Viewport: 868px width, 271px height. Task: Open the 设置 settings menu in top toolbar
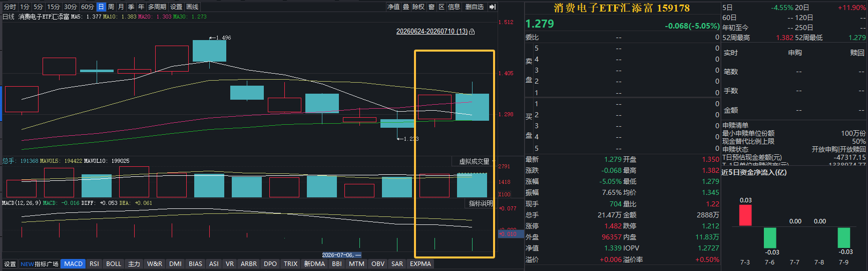(176, 7)
